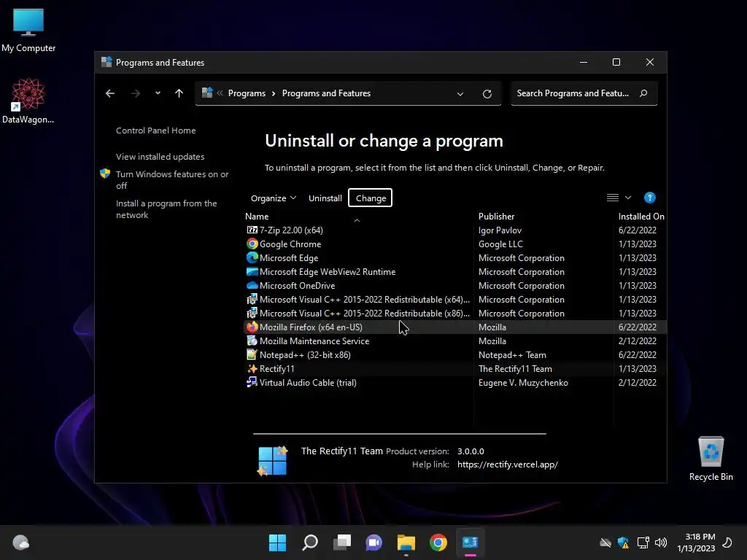Click the network tray icon
Viewport: 747px width, 560px height.
coord(643,542)
